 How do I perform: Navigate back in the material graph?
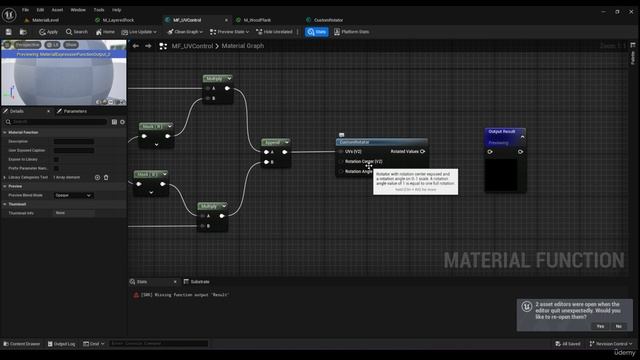pos(136,46)
